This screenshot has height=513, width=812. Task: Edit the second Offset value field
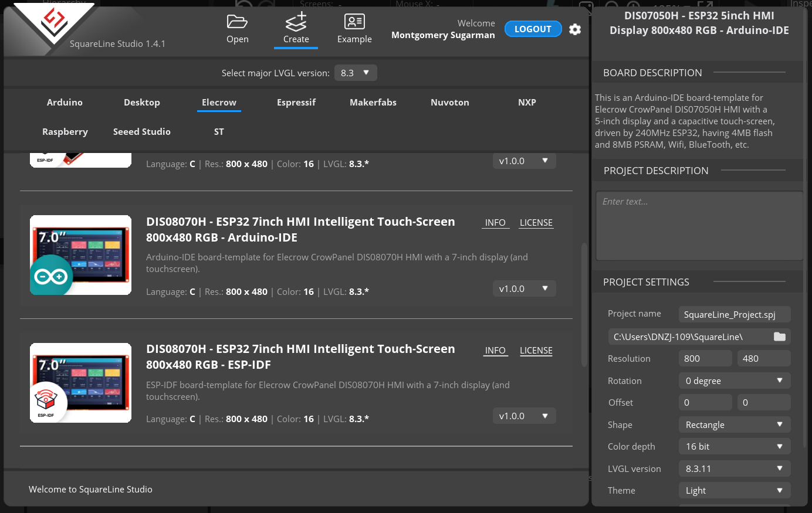pyautogui.click(x=764, y=402)
